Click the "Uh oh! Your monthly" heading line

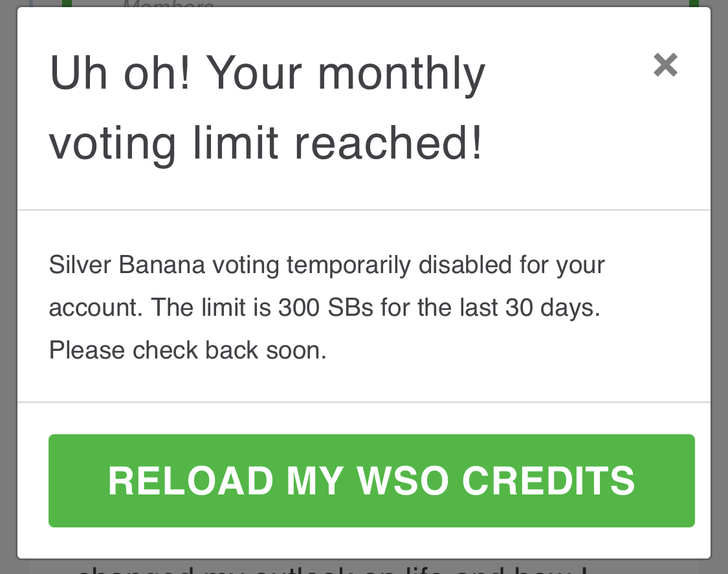267,73
